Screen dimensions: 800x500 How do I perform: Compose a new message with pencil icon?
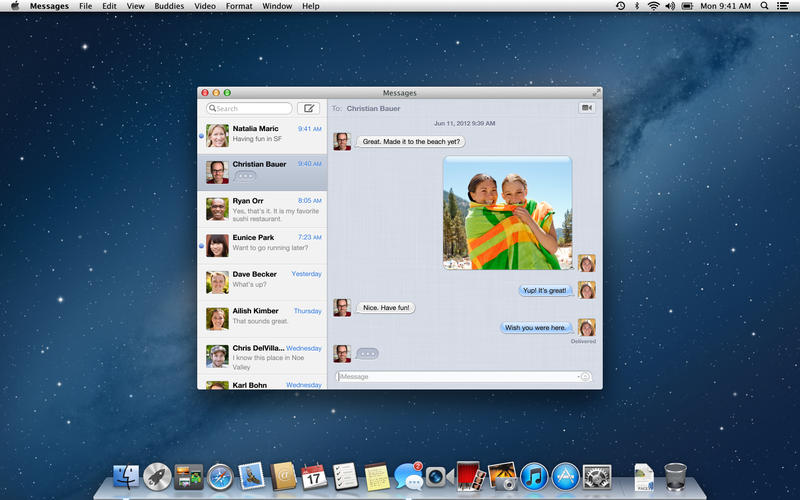point(308,108)
